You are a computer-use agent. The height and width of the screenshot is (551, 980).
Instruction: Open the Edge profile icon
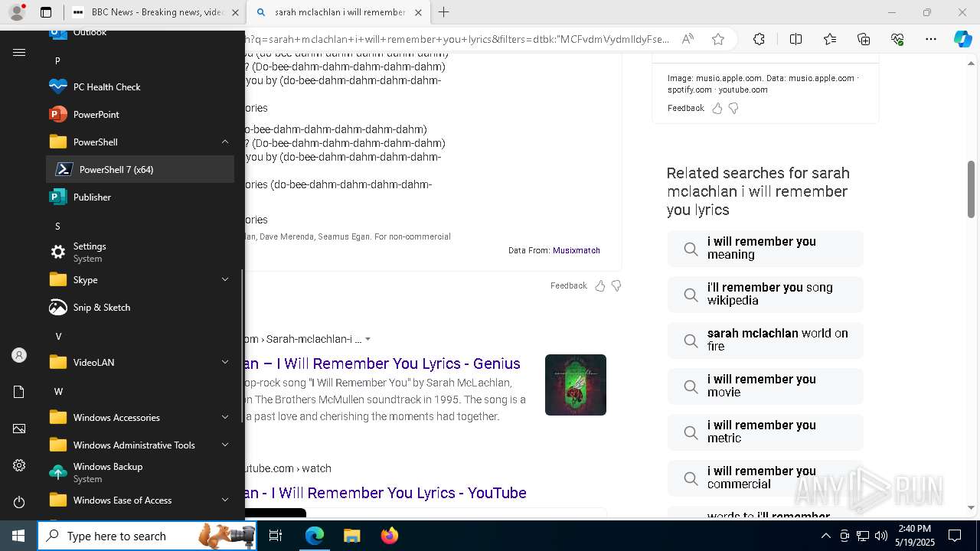coord(17,12)
